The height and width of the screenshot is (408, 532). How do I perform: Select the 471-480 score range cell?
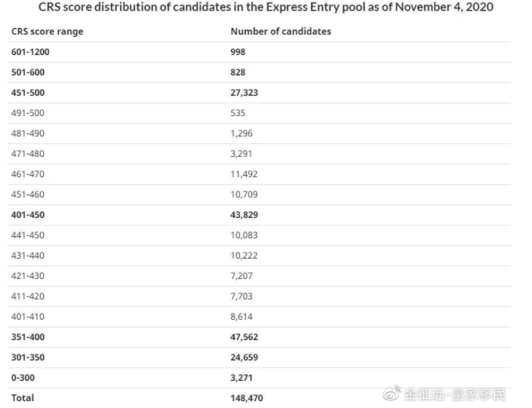point(28,154)
